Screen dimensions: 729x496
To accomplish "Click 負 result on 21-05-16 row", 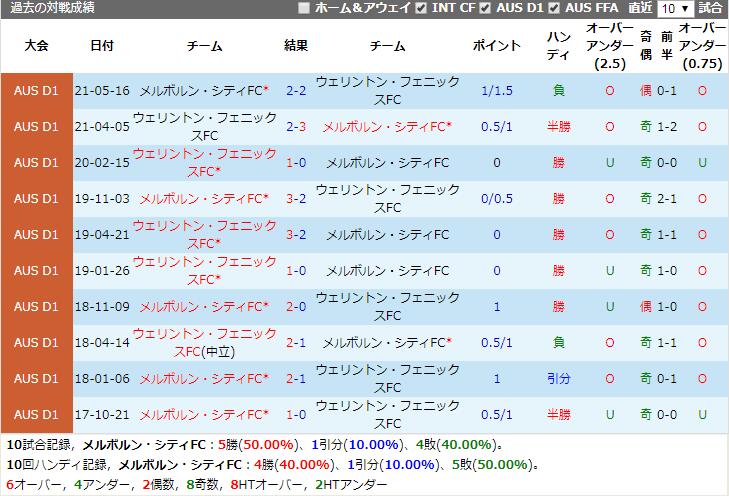I will coord(558,91).
